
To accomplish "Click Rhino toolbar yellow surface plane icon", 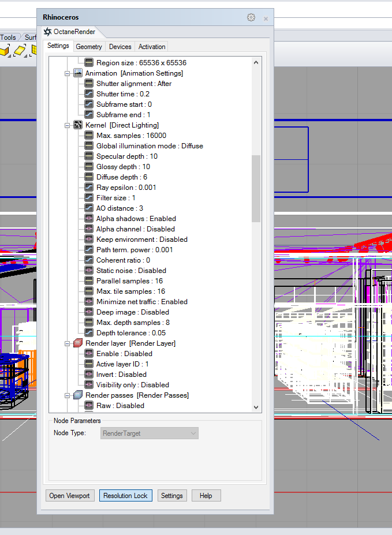I will (20, 51).
